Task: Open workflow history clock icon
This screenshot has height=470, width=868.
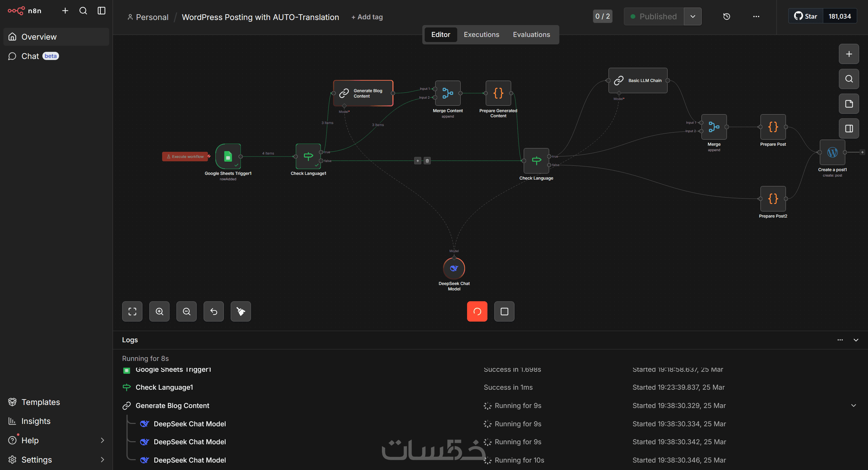Action: coord(727,17)
